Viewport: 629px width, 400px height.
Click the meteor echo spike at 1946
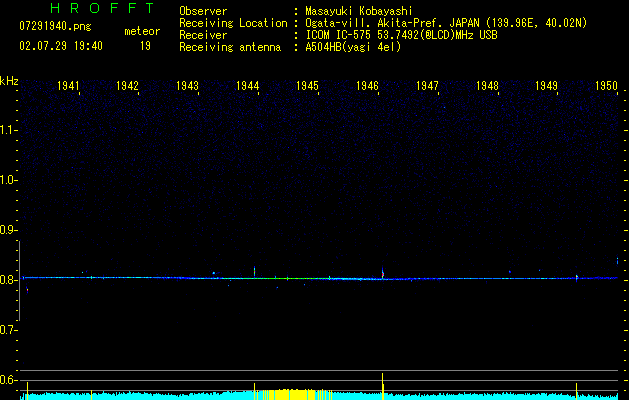point(383,273)
